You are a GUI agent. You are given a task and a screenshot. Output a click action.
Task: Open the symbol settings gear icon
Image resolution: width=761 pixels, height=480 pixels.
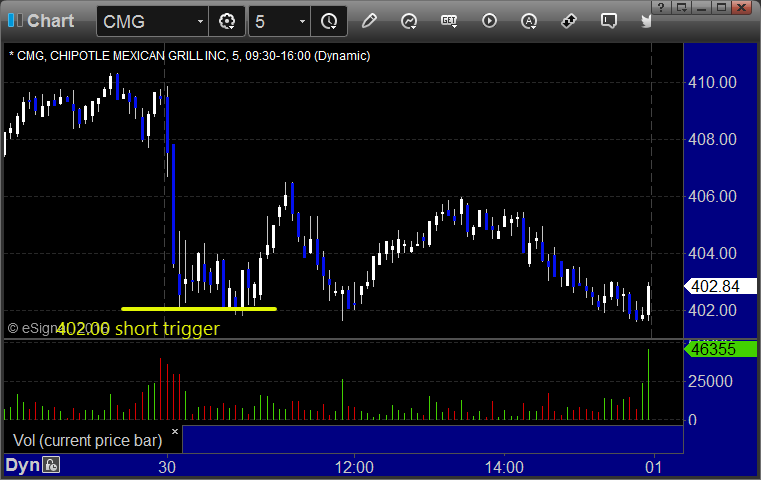[227, 21]
